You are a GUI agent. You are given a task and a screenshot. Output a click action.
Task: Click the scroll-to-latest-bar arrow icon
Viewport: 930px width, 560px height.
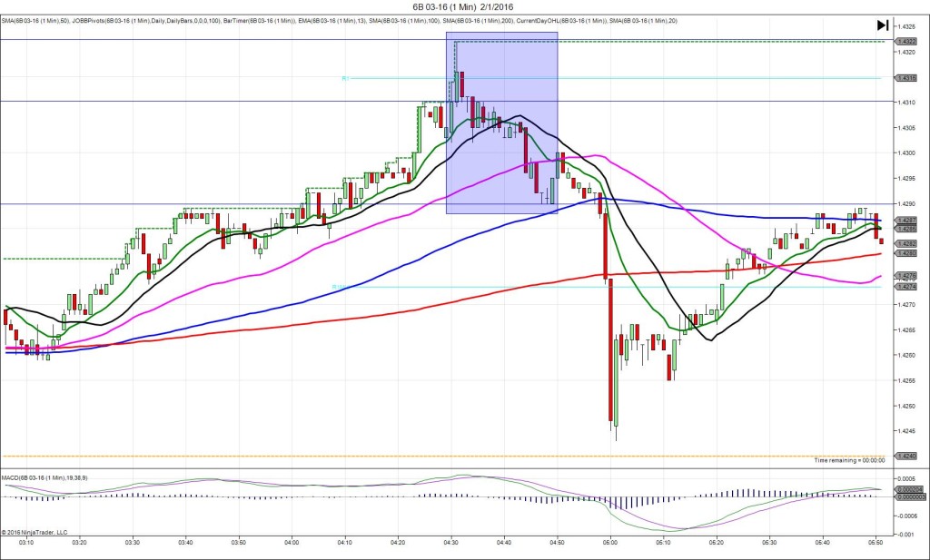[883, 25]
